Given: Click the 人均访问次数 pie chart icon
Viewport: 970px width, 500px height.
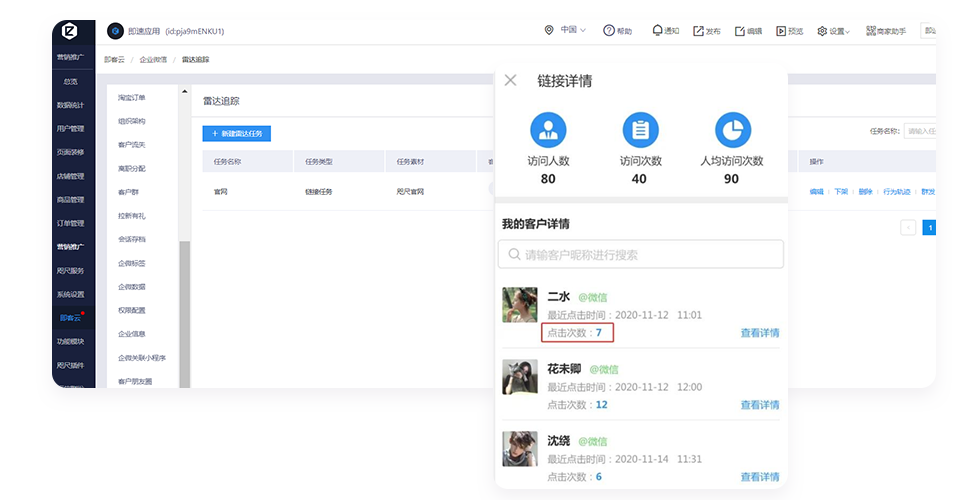Looking at the screenshot, I should (x=732, y=130).
